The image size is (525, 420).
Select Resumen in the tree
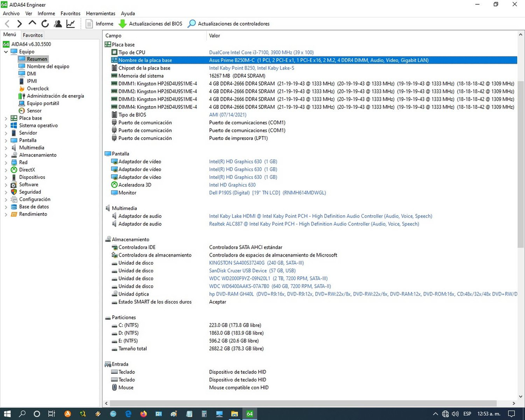pyautogui.click(x=37, y=59)
